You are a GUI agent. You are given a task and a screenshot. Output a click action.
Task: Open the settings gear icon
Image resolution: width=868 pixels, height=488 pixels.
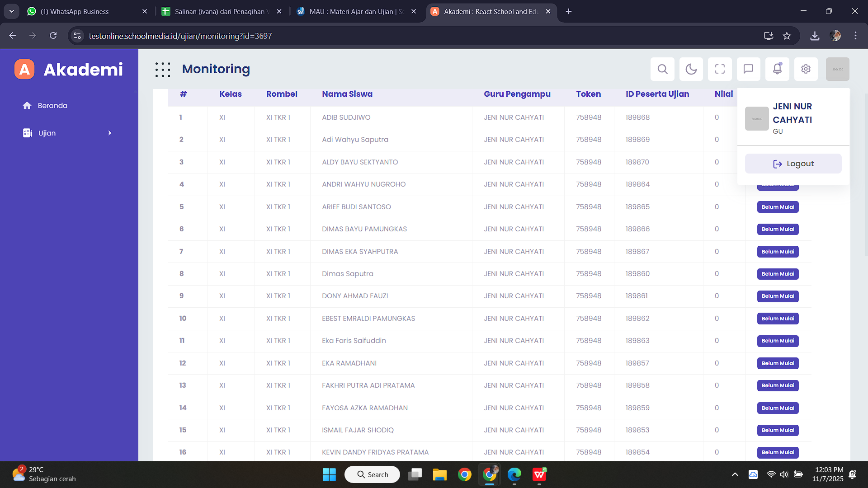click(806, 69)
